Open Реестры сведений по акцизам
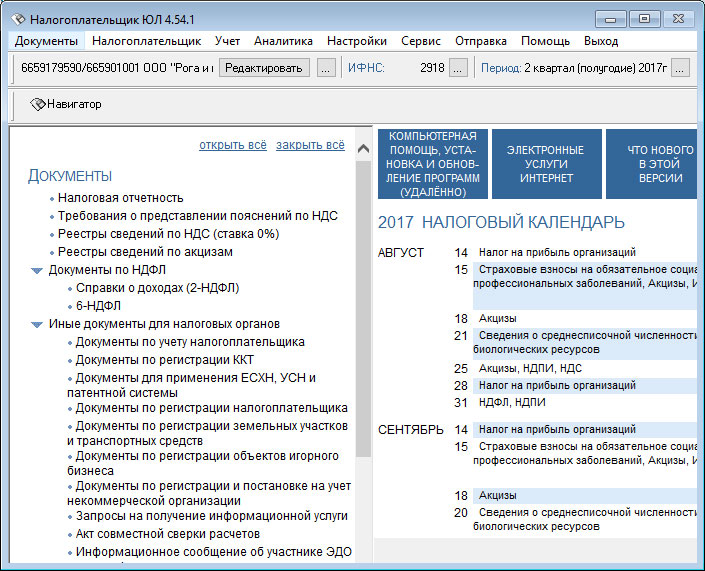Viewport: 705px width, 571px height. pyautogui.click(x=145, y=252)
